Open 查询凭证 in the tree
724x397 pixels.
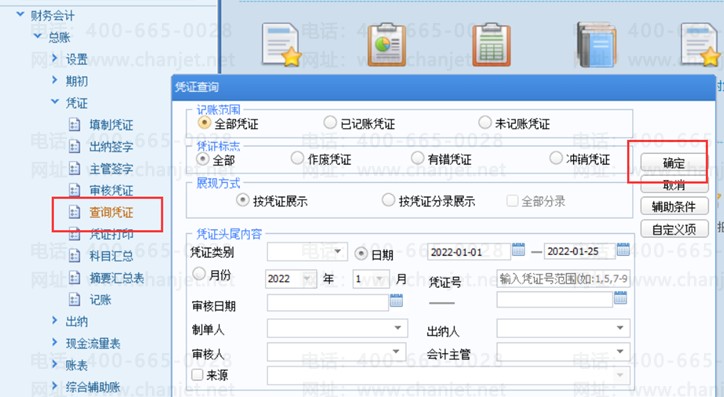[111, 212]
